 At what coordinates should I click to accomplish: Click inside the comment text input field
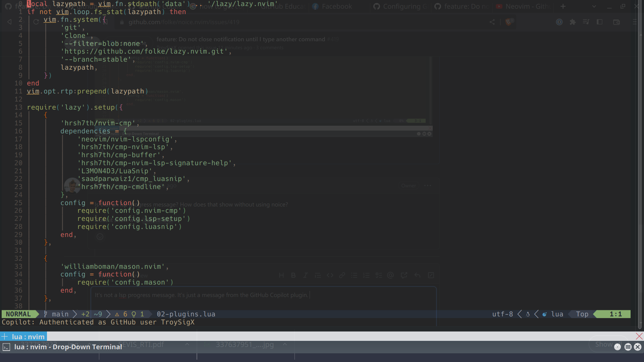click(x=235, y=295)
